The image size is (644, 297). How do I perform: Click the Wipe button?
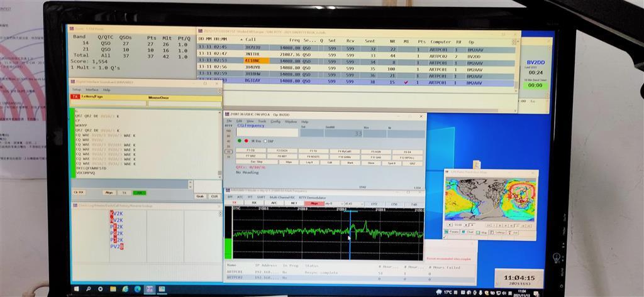[289, 162]
